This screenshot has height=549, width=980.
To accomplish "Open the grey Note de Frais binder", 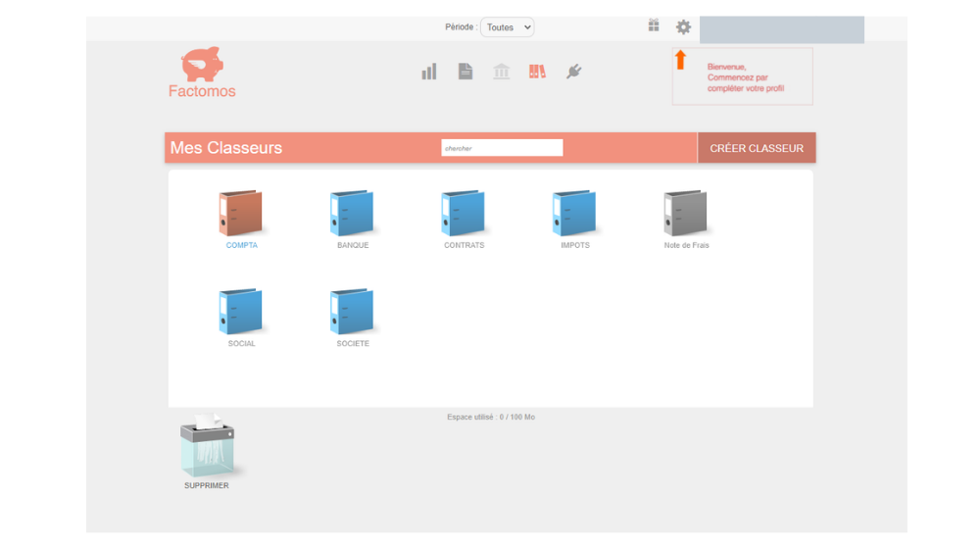I will click(686, 213).
